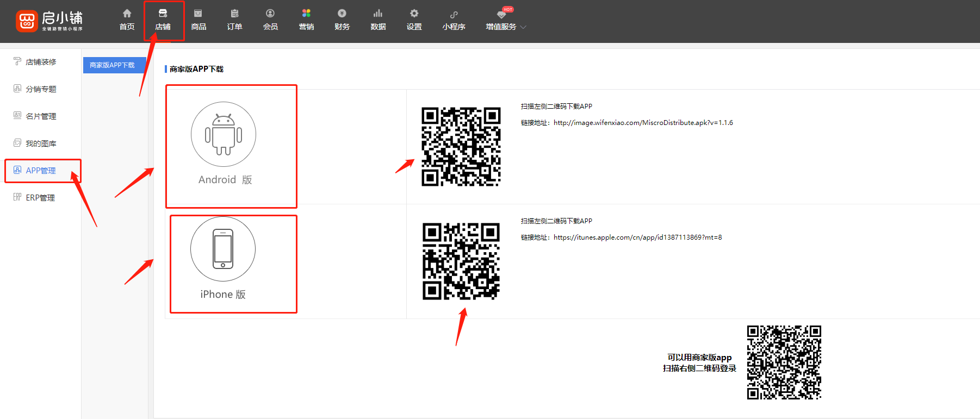Click the 增值服务 diamond icon

click(501, 15)
